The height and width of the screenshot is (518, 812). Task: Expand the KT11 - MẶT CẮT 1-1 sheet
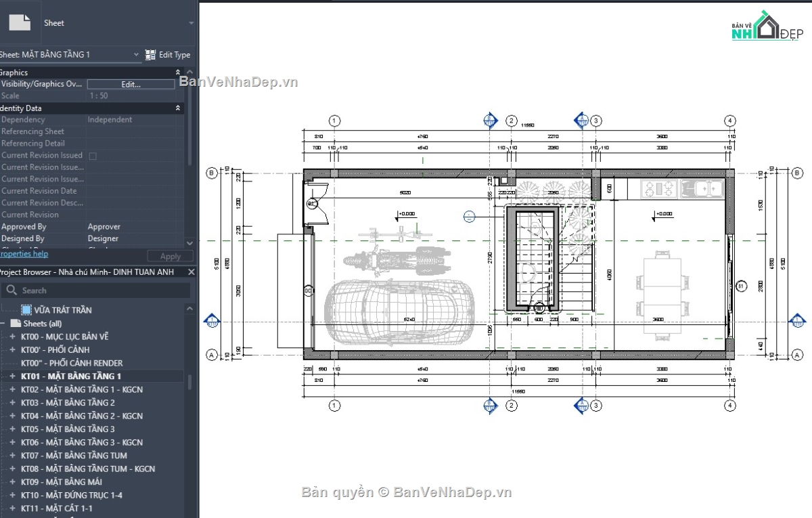click(x=12, y=509)
